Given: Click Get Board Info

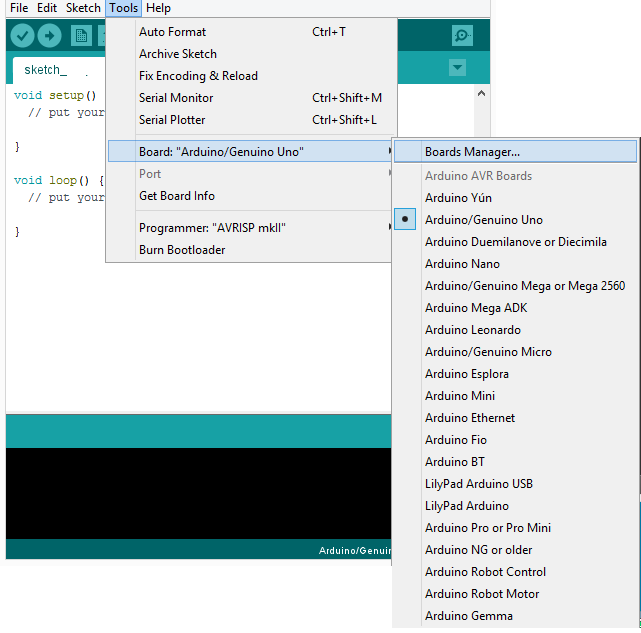Looking at the screenshot, I should coord(250,196).
